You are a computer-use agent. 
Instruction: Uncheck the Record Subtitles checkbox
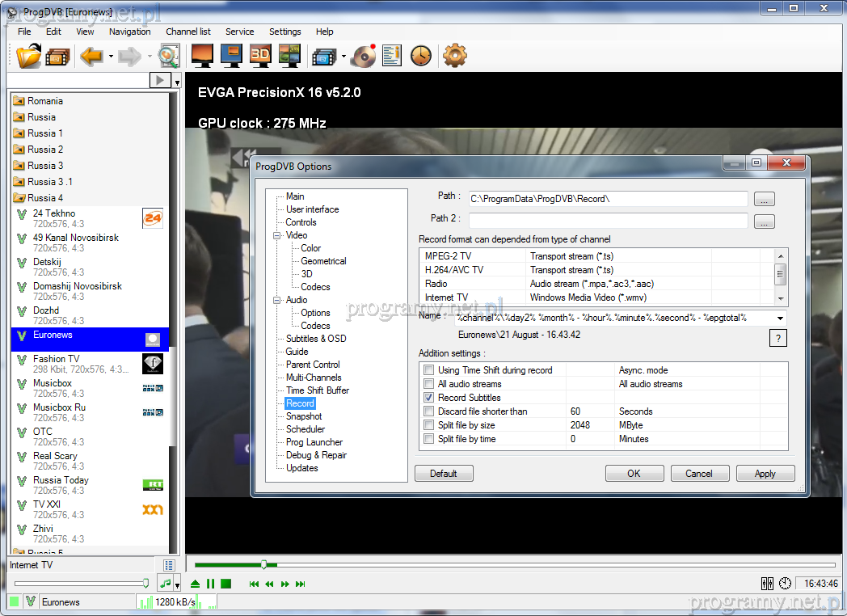(x=429, y=398)
